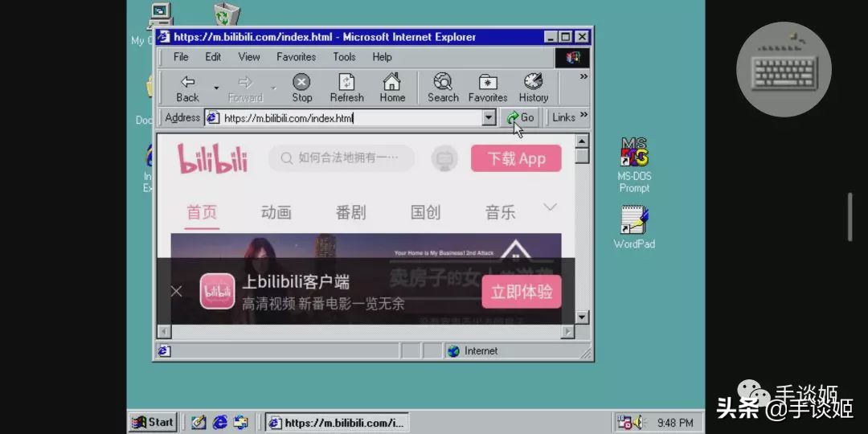
Task: Click the bilibili app icon in banner
Action: click(x=217, y=291)
